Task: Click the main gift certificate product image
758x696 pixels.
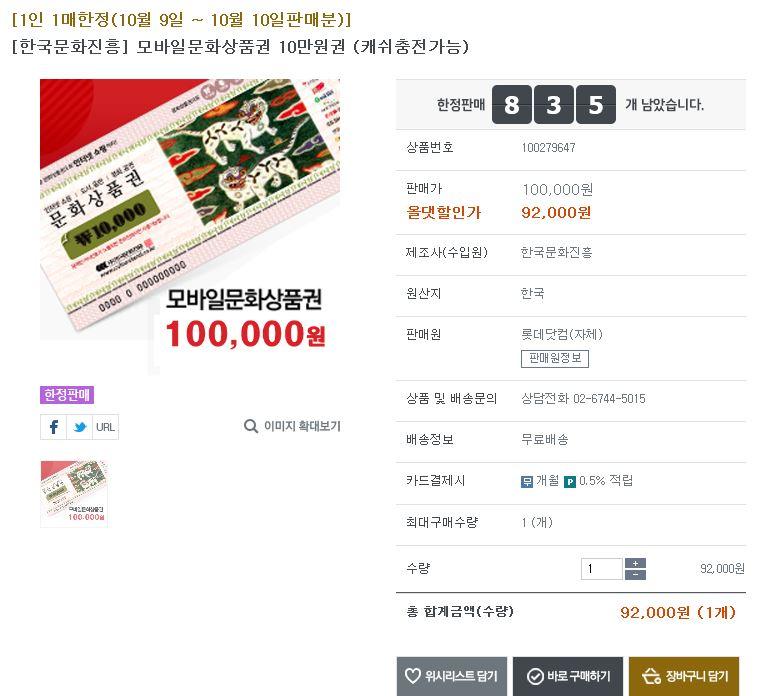Action: click(190, 227)
